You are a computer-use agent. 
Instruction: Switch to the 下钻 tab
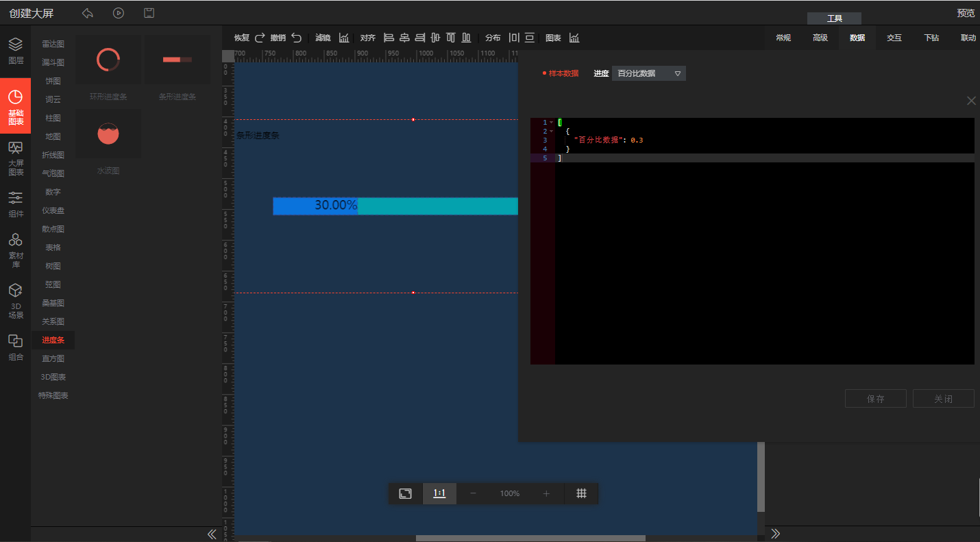[931, 38]
